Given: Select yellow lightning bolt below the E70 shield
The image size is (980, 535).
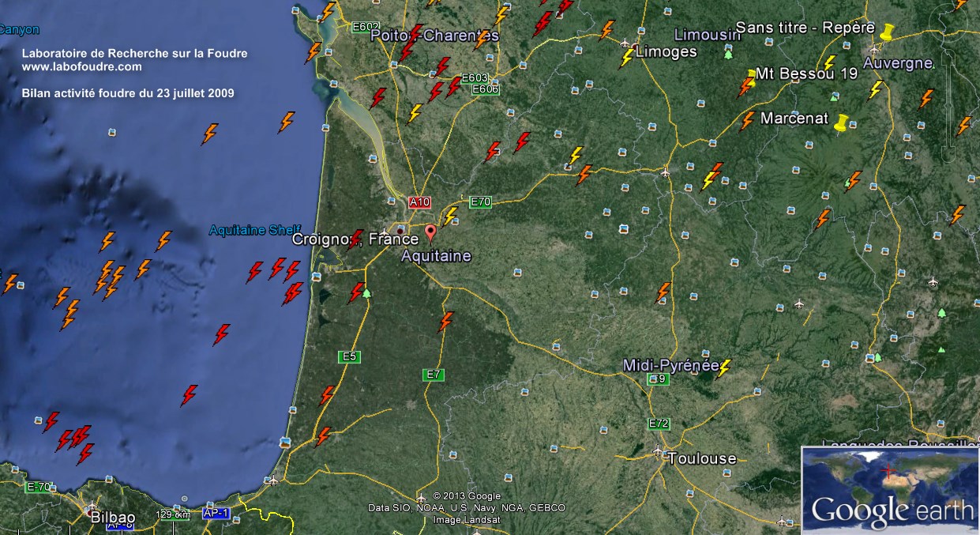Looking at the screenshot, I should 450,216.
